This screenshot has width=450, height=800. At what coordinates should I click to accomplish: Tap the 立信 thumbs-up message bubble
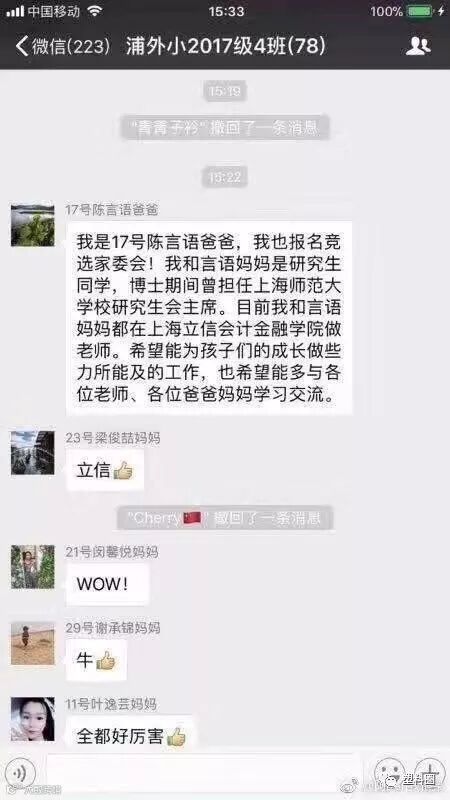point(105,470)
